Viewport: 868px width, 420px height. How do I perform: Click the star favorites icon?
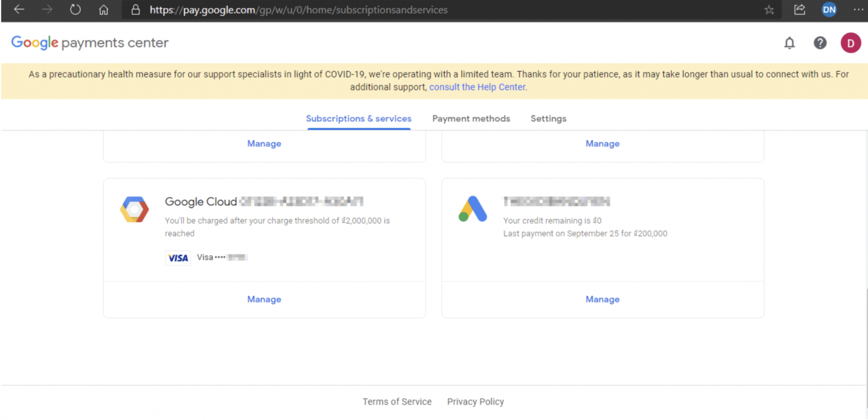click(769, 10)
